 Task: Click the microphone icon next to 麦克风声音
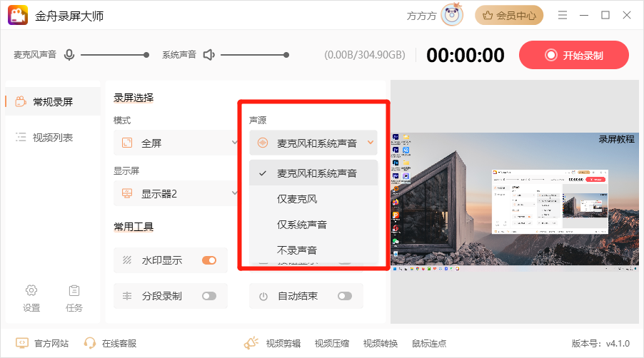pyautogui.click(x=69, y=54)
